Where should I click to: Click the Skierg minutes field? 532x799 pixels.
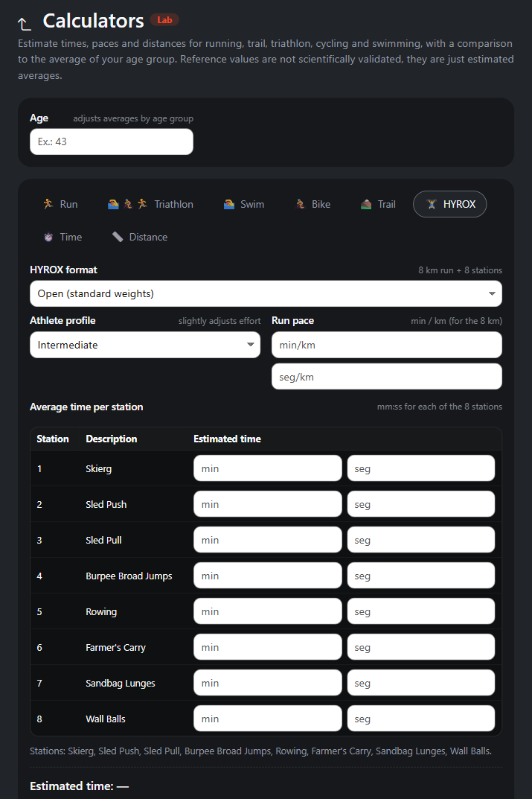pyautogui.click(x=267, y=468)
